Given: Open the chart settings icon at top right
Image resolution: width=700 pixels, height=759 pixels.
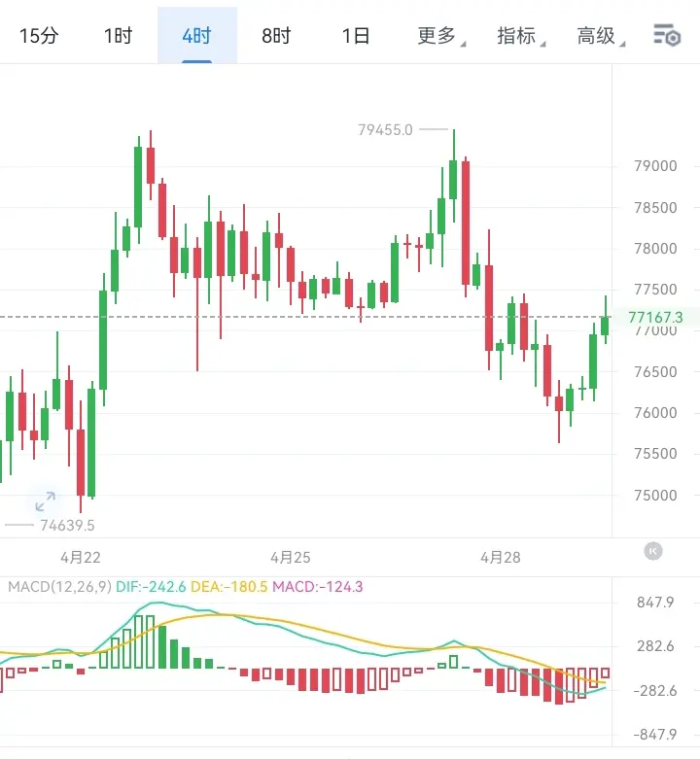Looking at the screenshot, I should pyautogui.click(x=667, y=35).
